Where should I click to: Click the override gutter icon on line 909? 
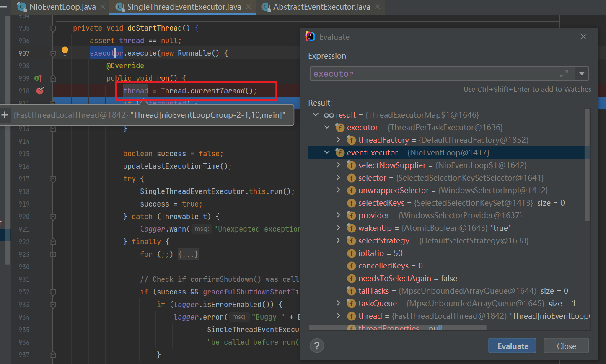click(x=38, y=78)
